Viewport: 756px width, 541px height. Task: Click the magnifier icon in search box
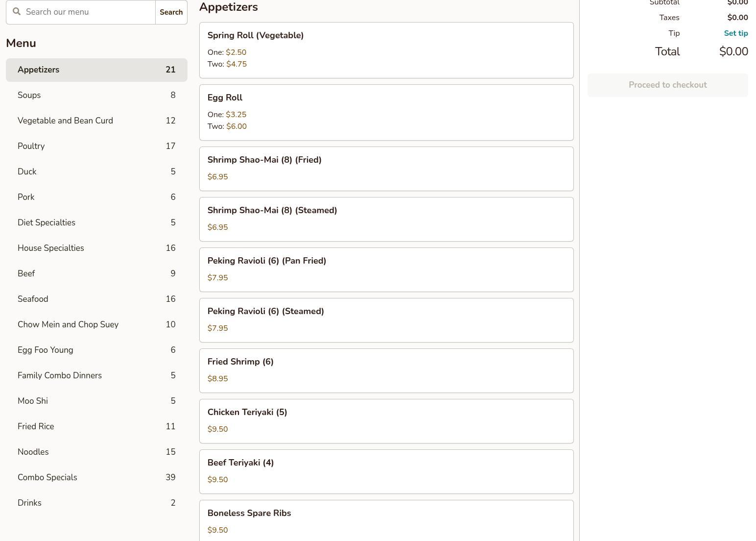point(17,11)
